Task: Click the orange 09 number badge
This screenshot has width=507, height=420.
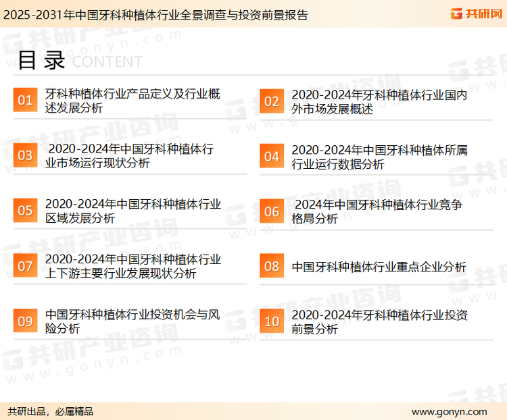Action: tap(25, 321)
